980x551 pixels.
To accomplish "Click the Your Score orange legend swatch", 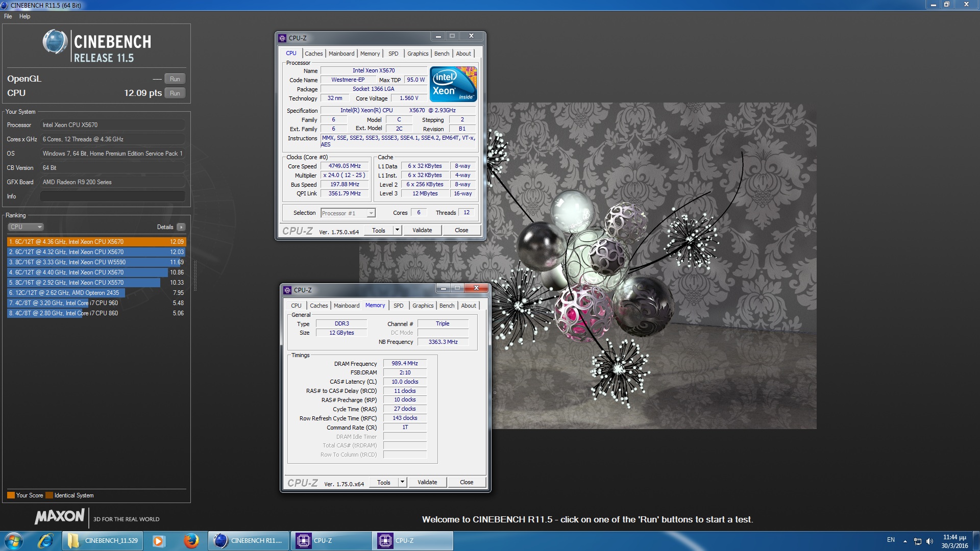I will pos(11,495).
